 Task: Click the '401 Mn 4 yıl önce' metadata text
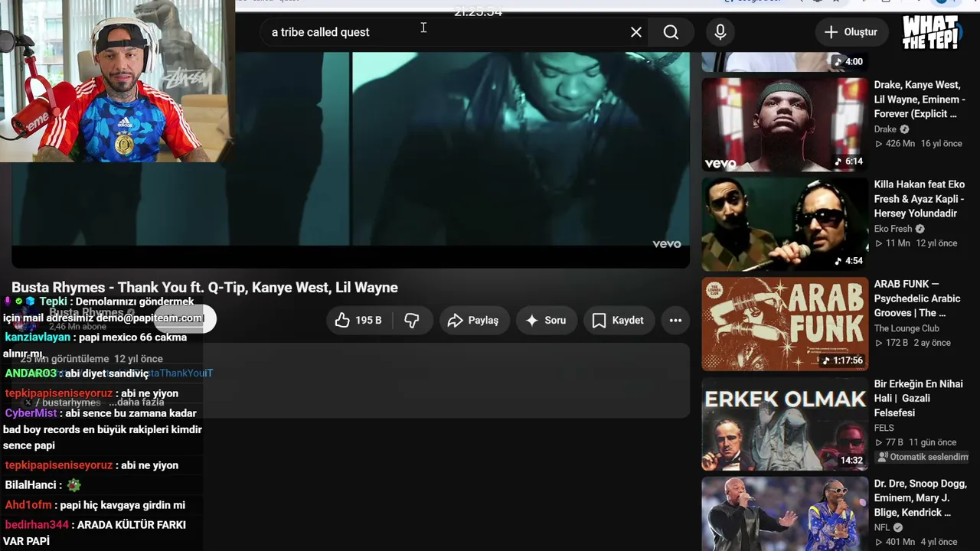tap(916, 543)
